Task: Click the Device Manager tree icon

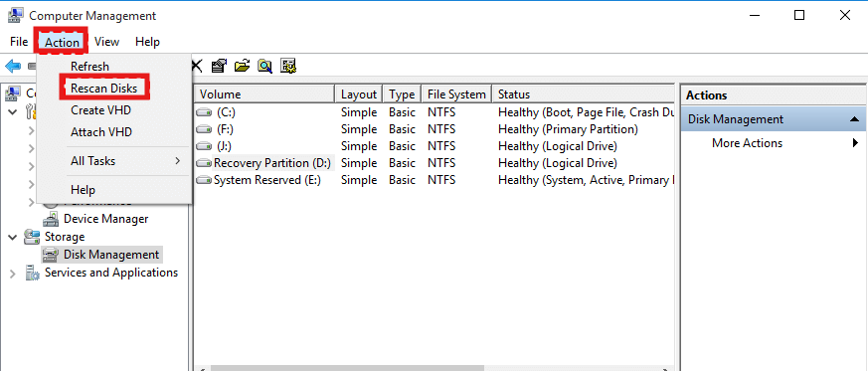Action: [x=51, y=219]
